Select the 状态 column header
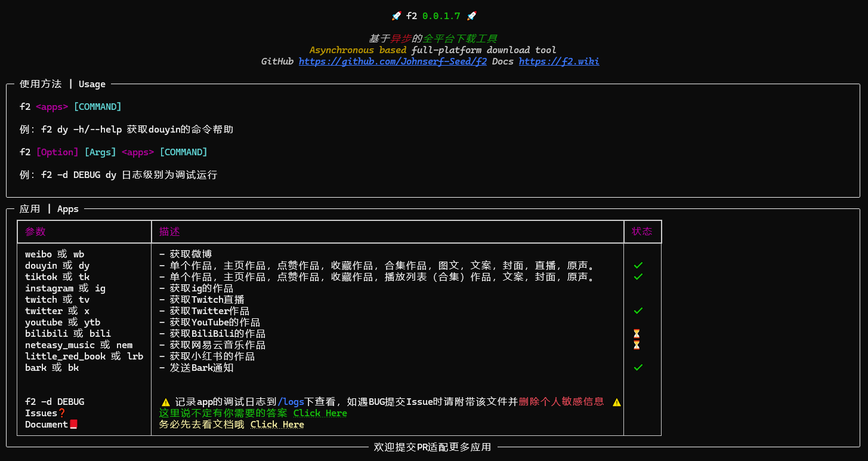Image resolution: width=868 pixels, height=461 pixels. click(x=642, y=231)
